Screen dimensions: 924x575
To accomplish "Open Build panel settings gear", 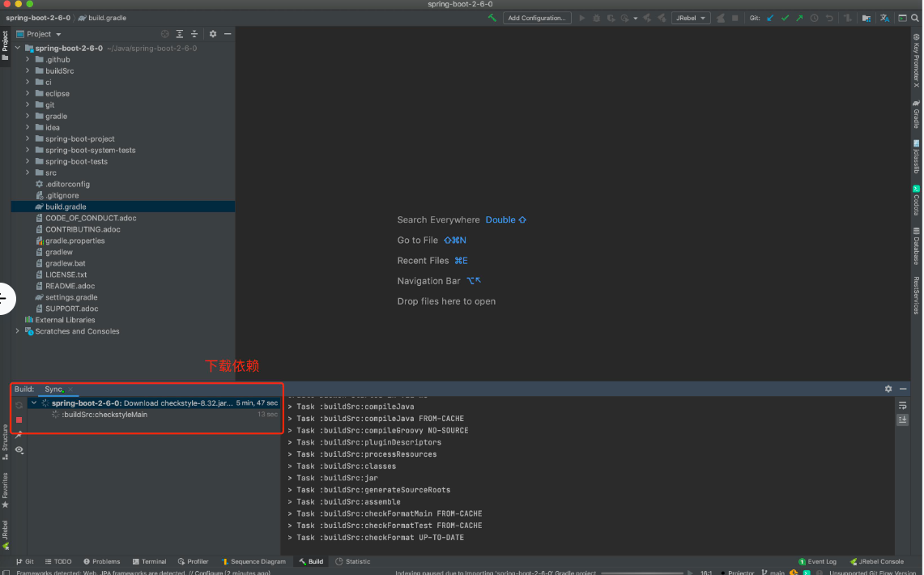I will [888, 389].
